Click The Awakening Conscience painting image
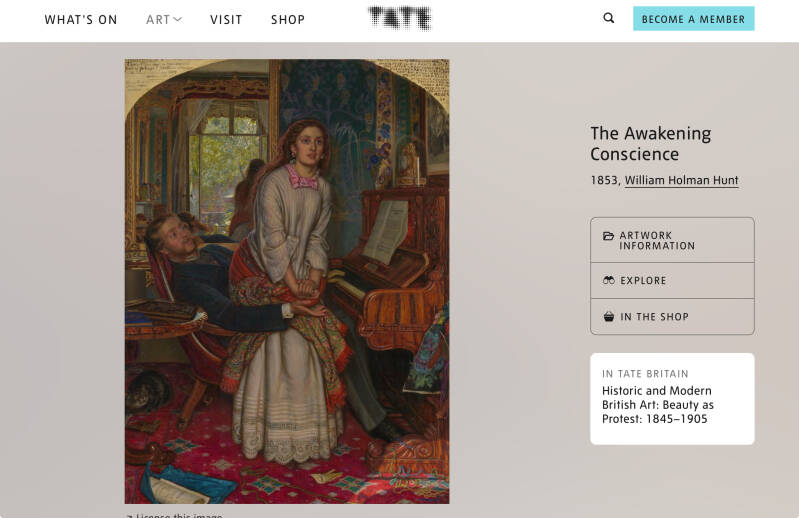This screenshot has width=799, height=518. 287,281
